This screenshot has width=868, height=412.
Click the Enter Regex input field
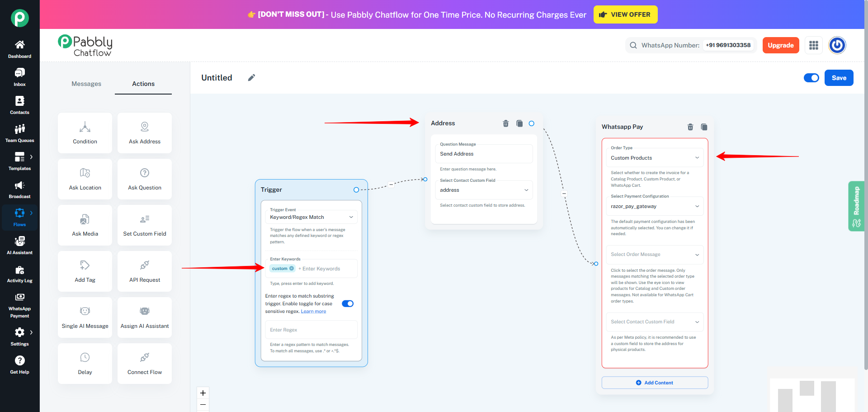tap(311, 330)
